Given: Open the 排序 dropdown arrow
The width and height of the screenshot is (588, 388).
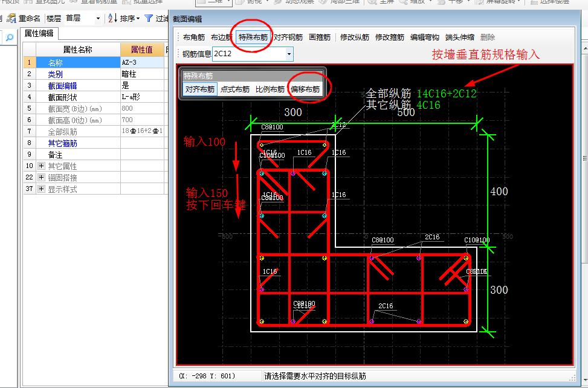Looking at the screenshot, I should (x=138, y=18).
